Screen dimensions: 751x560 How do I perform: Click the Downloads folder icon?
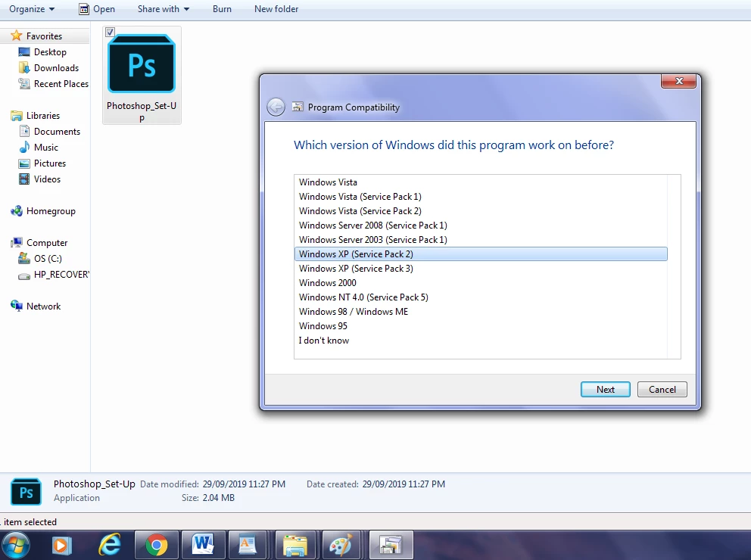pos(24,67)
